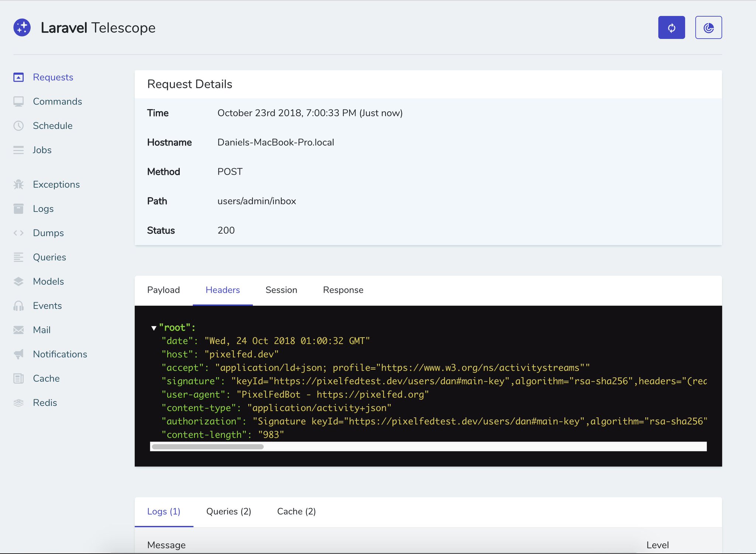Open the Cache (2) tab

[296, 512]
